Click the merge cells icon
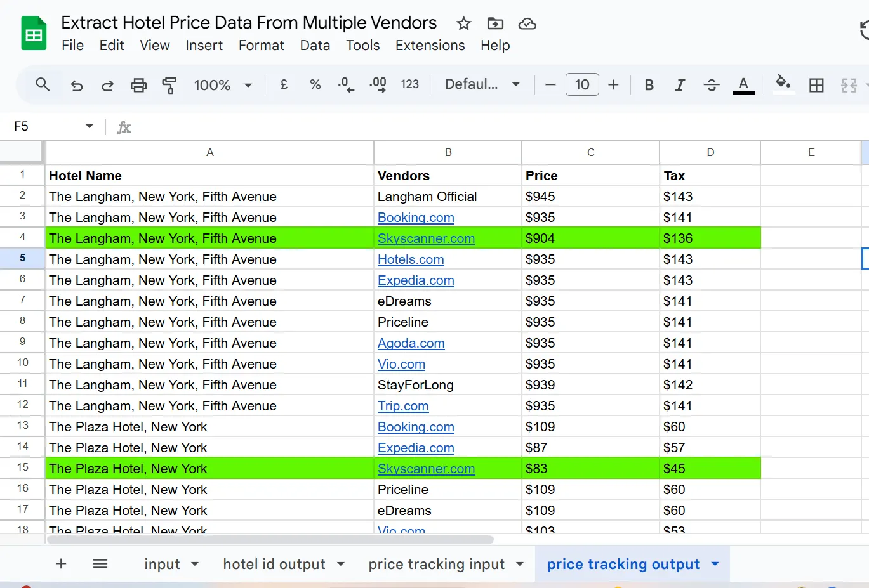Screen dimensions: 869x588 [849, 85]
